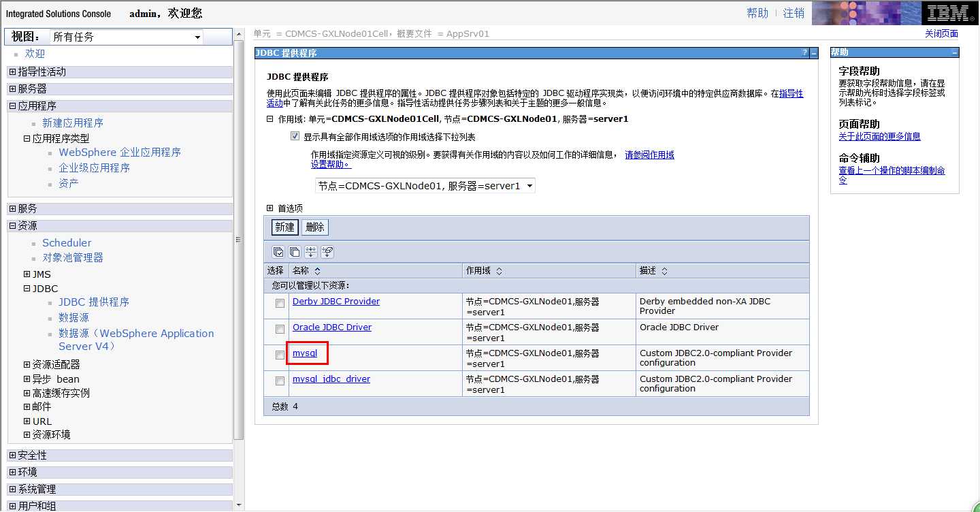Open 资产 navigation item

(68, 183)
